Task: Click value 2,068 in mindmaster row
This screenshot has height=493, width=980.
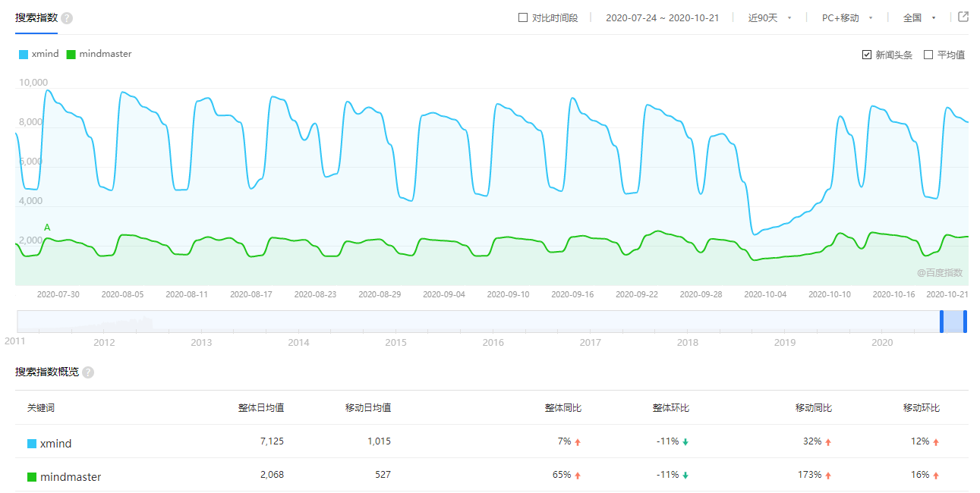Action: [x=271, y=475]
